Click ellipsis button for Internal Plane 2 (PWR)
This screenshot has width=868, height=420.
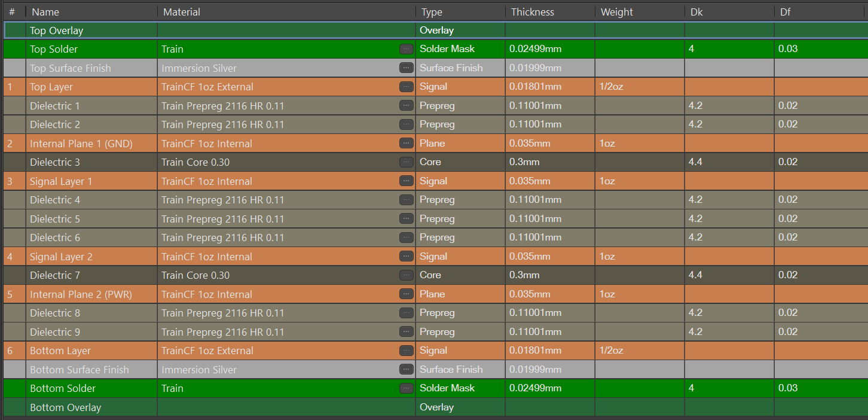pos(407,294)
